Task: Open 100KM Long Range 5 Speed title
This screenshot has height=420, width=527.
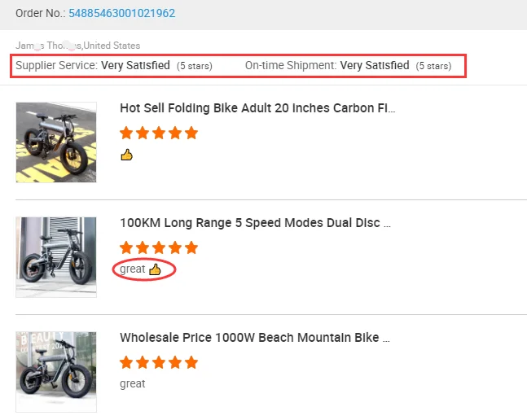Action: pos(255,222)
